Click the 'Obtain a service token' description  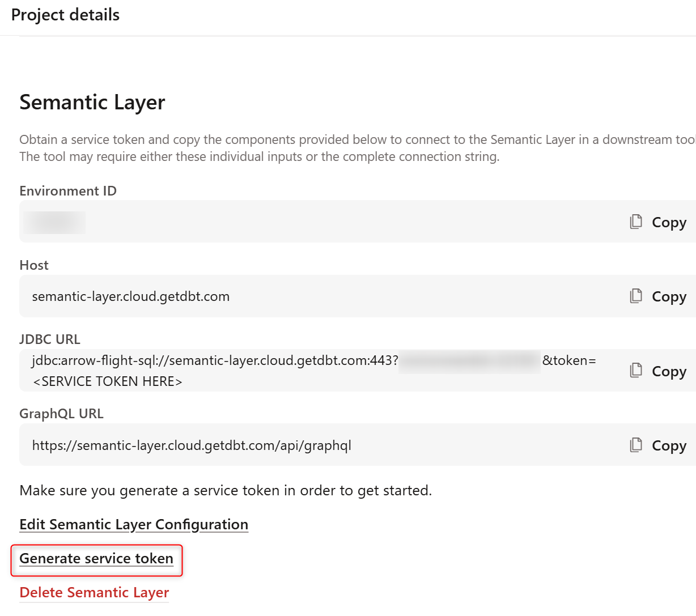pos(358,148)
